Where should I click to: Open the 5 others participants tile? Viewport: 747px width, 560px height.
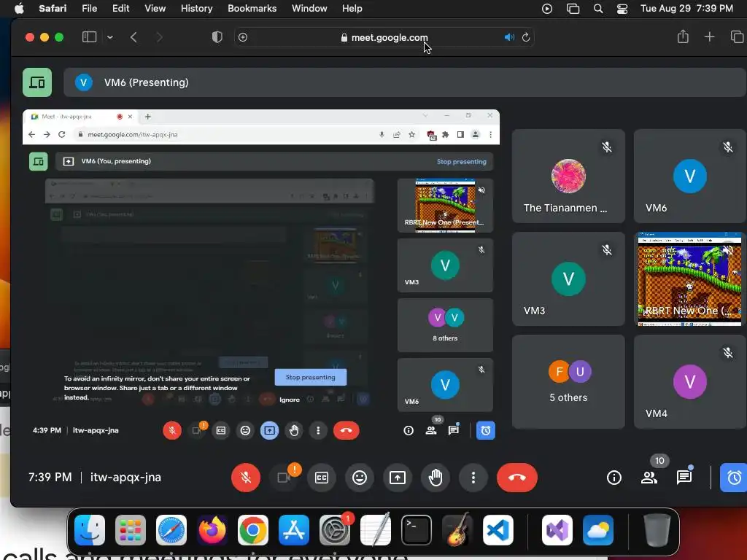568,381
